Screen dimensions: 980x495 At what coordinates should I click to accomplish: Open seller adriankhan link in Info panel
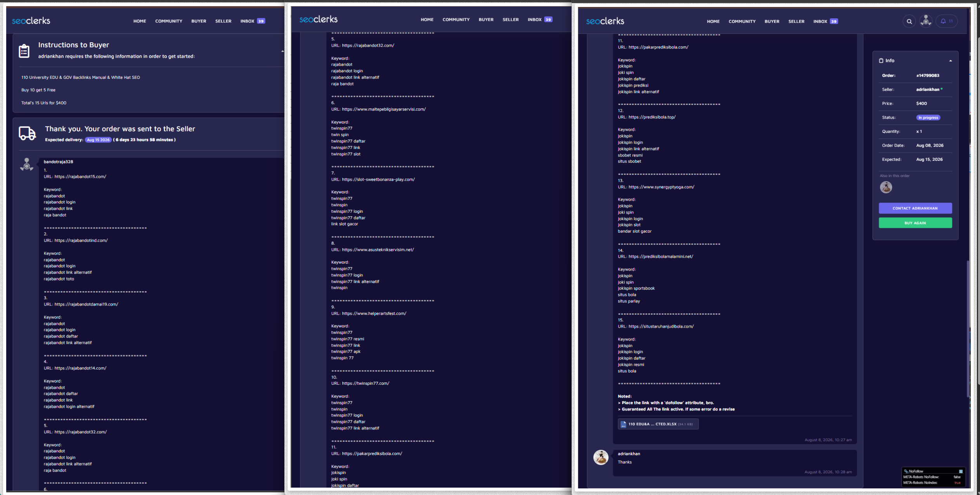tap(928, 90)
